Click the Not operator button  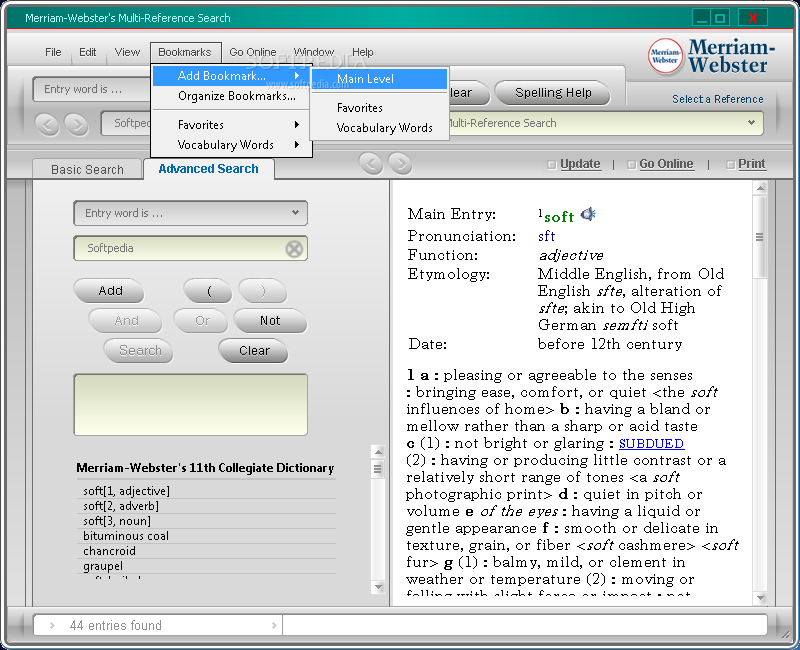tap(270, 321)
